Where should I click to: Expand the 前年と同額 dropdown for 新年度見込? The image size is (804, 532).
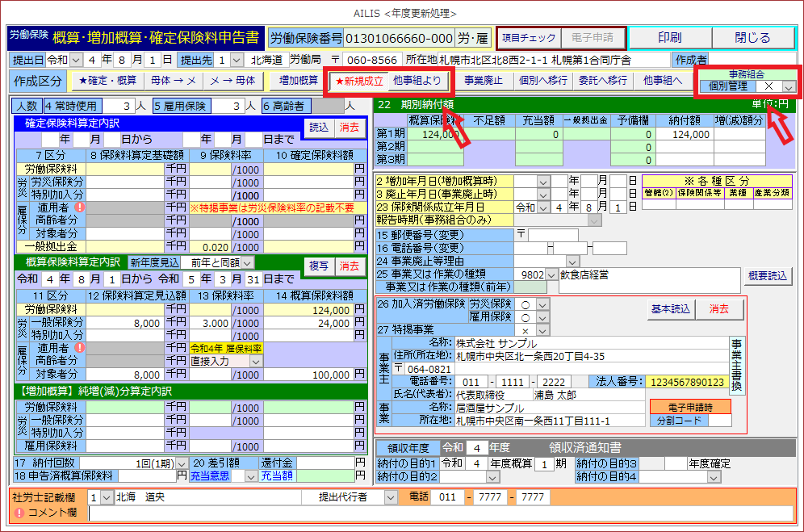[x=247, y=262]
